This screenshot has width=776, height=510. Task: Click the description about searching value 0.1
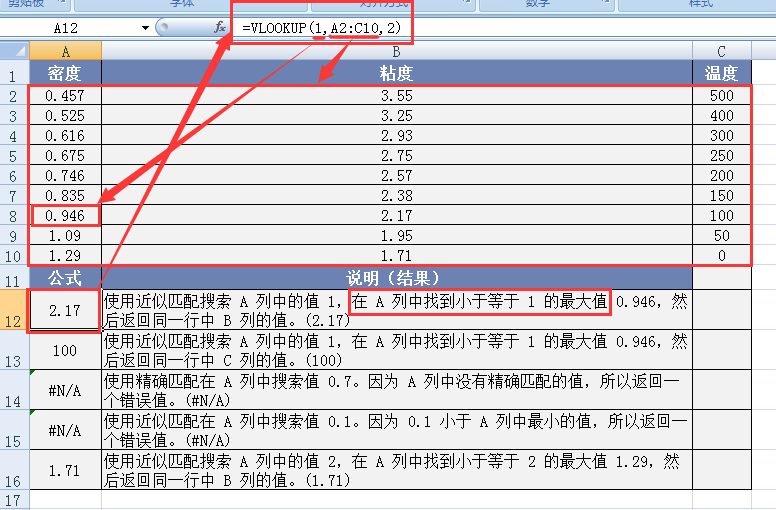396,430
